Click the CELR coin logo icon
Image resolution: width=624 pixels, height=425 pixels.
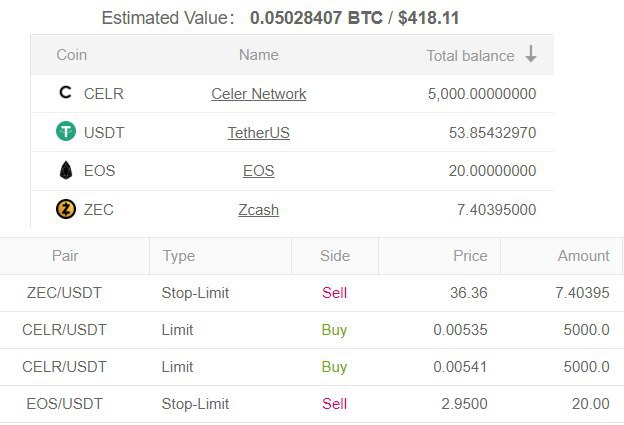[x=66, y=94]
